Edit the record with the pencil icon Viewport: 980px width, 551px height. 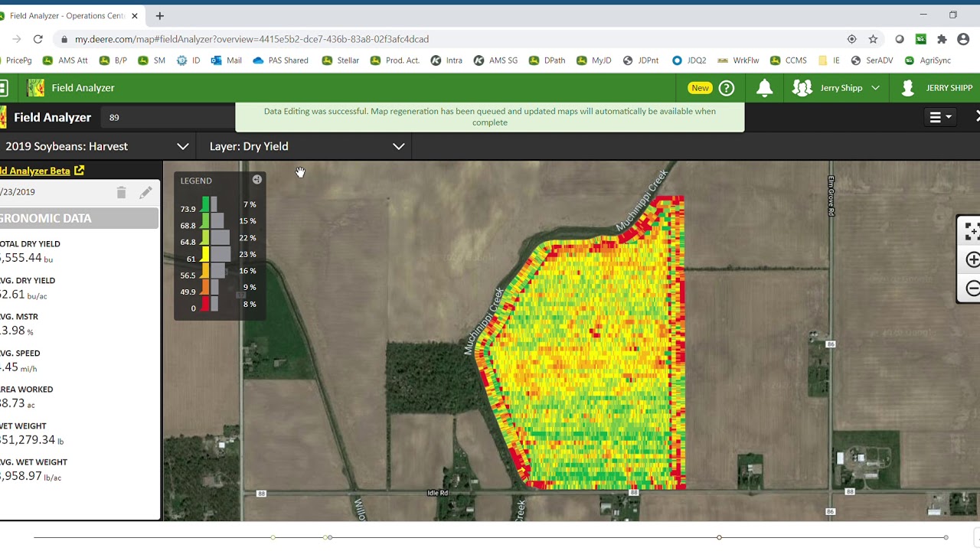(x=145, y=192)
